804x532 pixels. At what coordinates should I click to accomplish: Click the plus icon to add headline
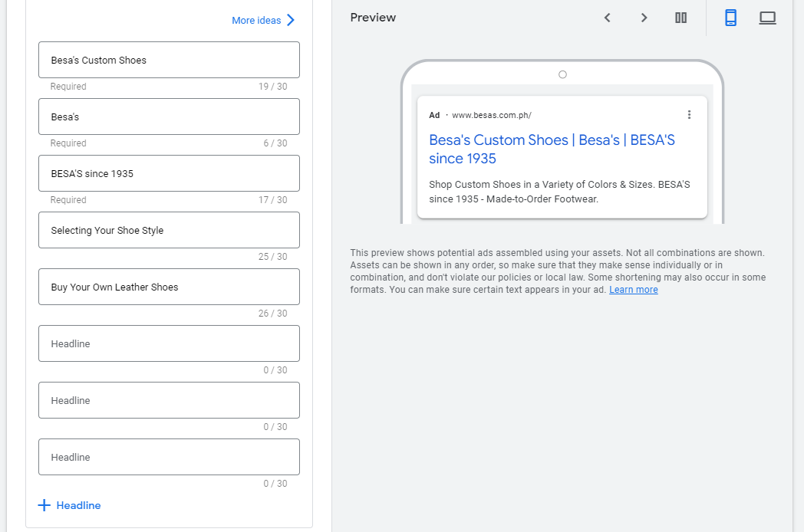click(x=44, y=505)
